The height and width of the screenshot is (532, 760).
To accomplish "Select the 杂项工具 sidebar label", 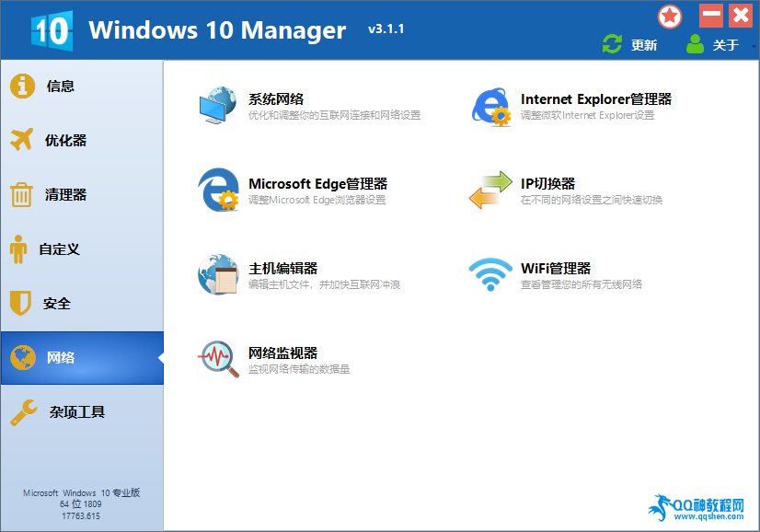I will click(x=77, y=412).
